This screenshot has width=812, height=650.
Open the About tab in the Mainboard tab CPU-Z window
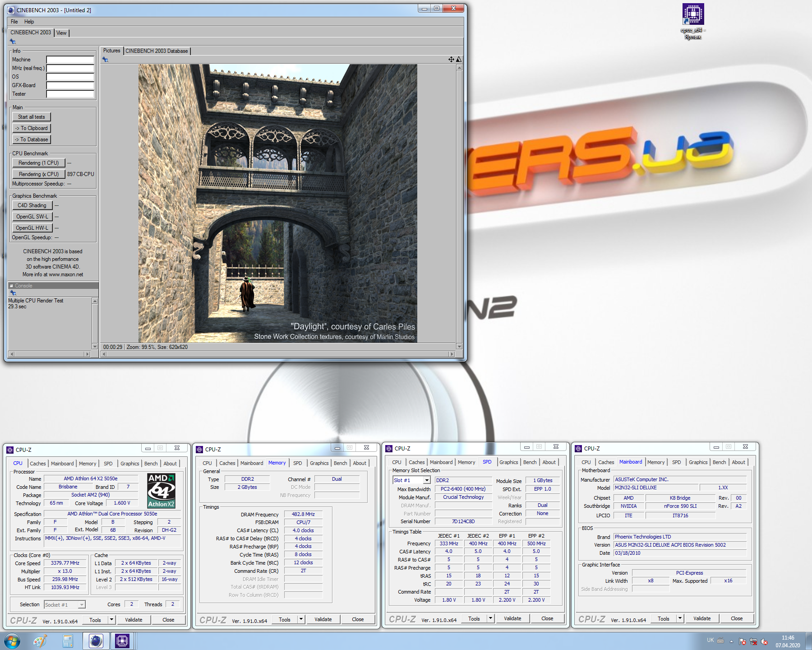point(738,462)
